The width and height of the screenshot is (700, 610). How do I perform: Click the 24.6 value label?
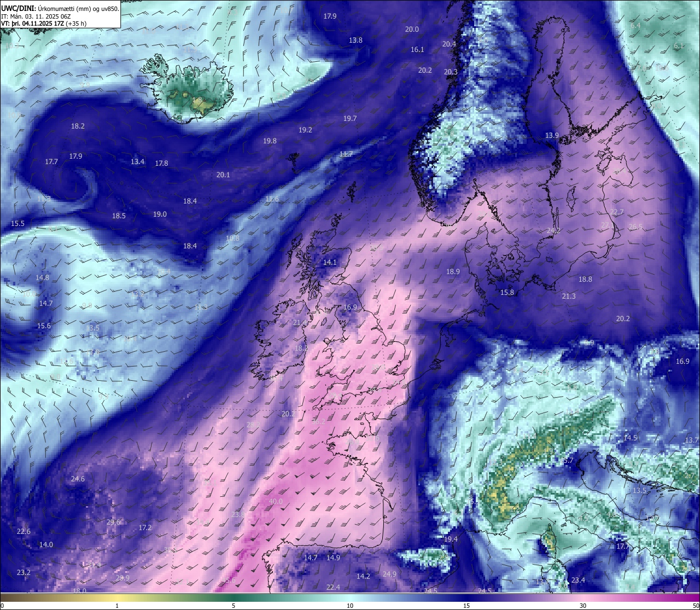[x=78, y=479]
